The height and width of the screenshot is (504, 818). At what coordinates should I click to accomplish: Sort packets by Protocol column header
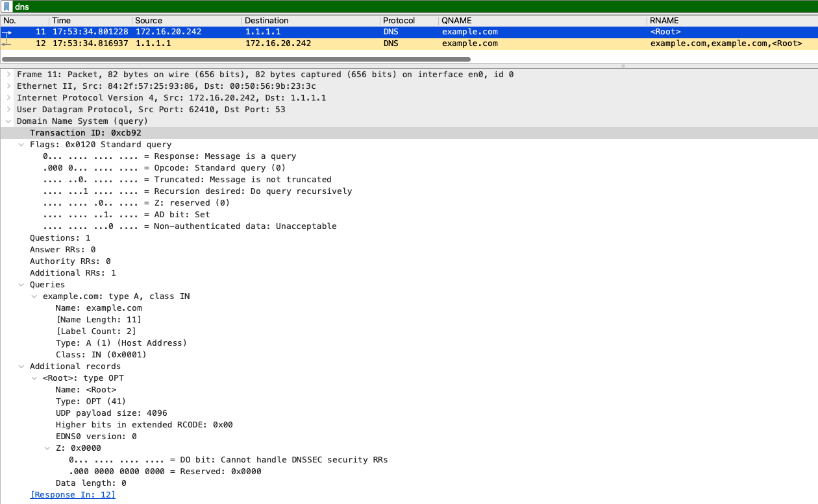click(x=410, y=21)
